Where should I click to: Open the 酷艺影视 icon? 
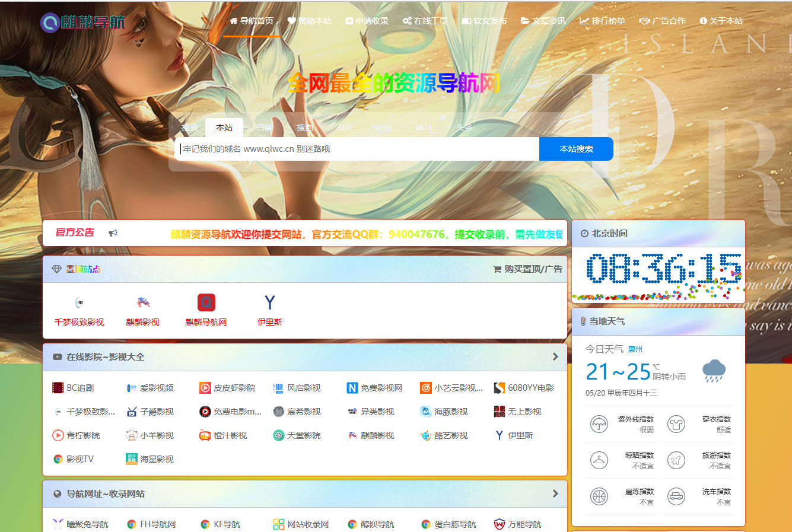click(425, 435)
